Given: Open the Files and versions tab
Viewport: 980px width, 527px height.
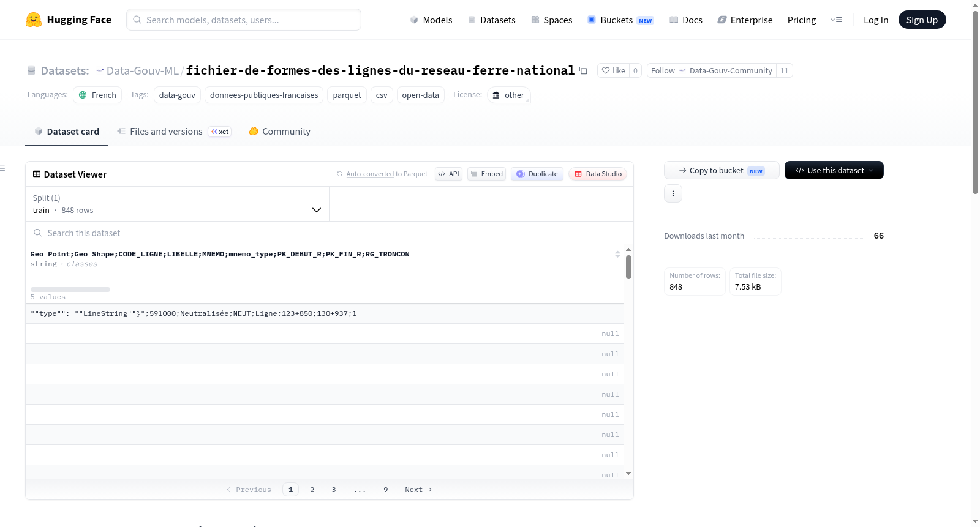Looking at the screenshot, I should click(174, 132).
